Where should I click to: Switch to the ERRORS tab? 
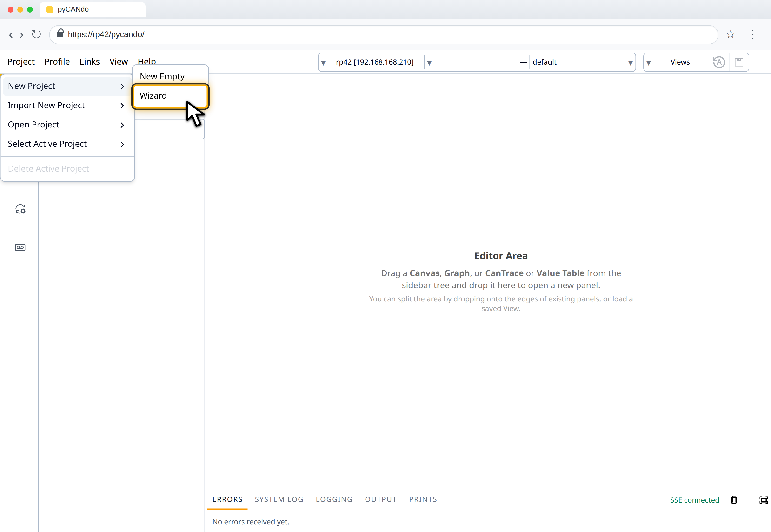[227, 499]
